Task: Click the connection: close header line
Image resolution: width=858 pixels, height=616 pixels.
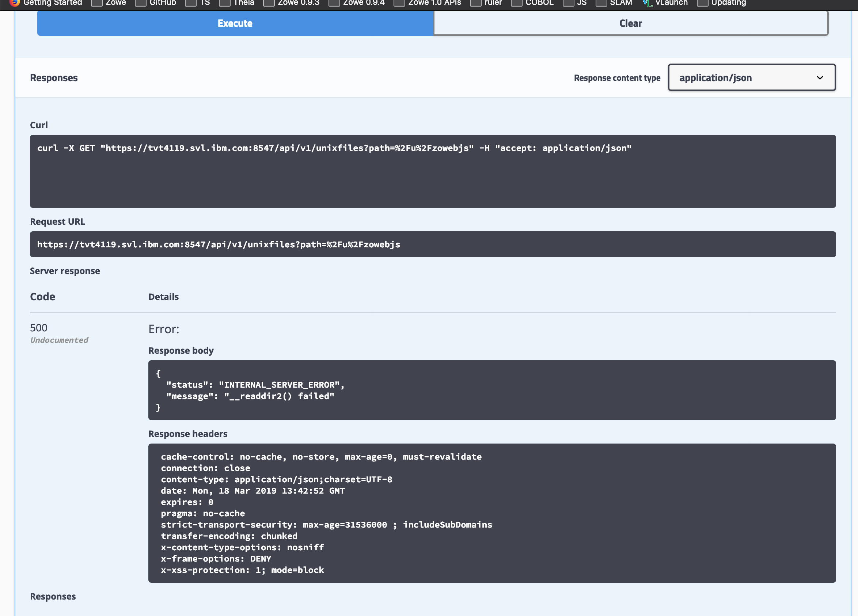Action: coord(205,468)
